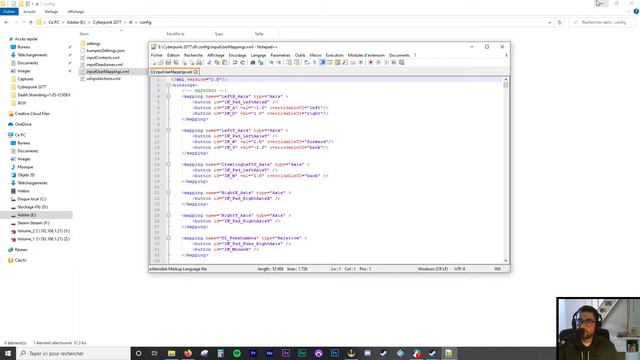Click the Windows (CR LF) status bar entry

coord(433,269)
